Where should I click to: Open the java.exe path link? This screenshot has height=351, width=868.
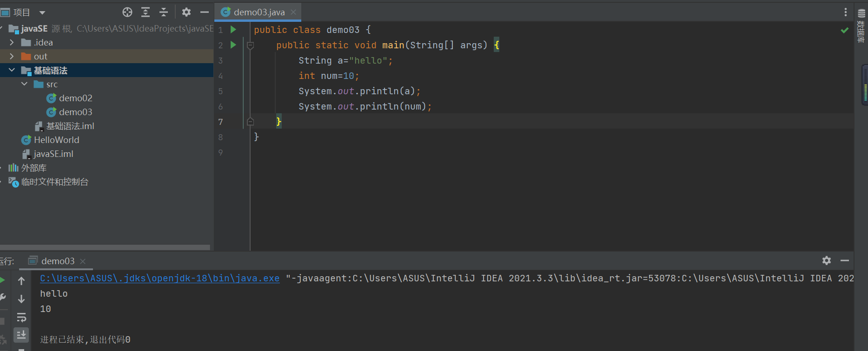(x=159, y=278)
